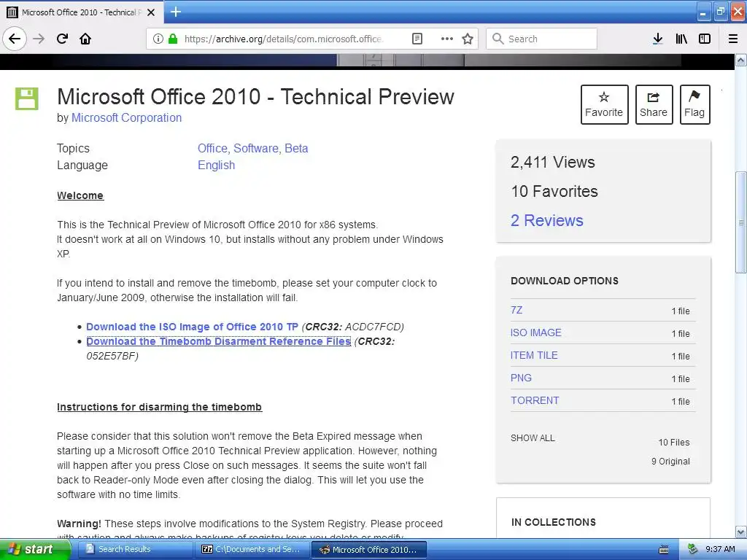The width and height of the screenshot is (747, 560).
Task: Open the English language link
Action: coord(216,166)
